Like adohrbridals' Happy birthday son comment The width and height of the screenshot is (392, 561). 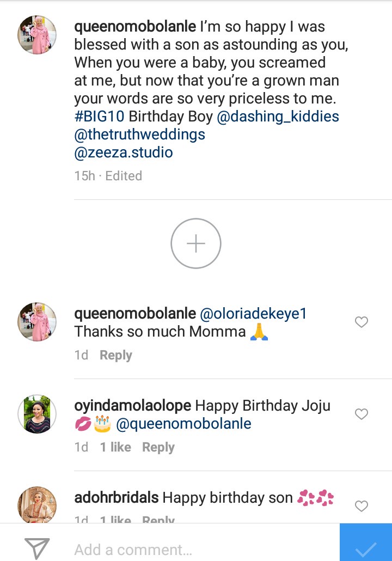[362, 507]
